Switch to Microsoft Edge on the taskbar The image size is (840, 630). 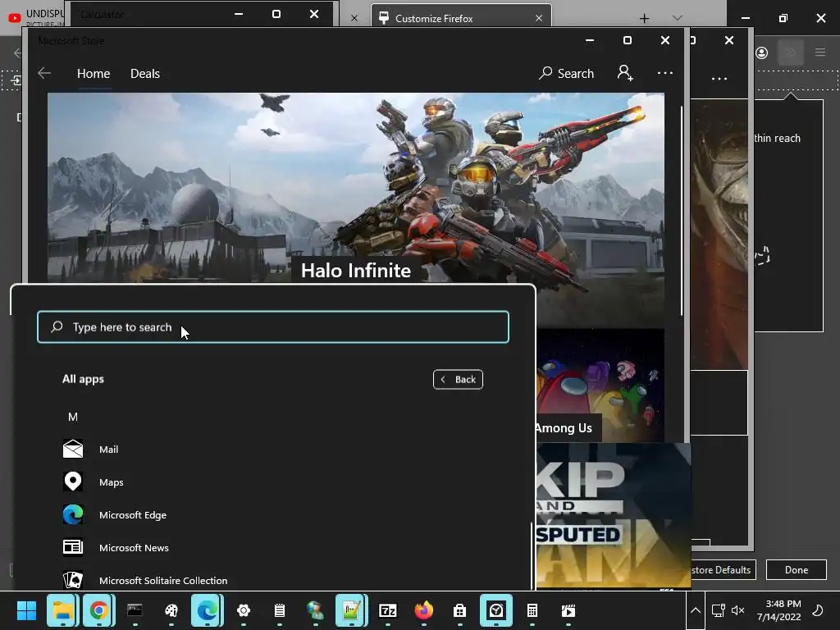[x=207, y=610]
